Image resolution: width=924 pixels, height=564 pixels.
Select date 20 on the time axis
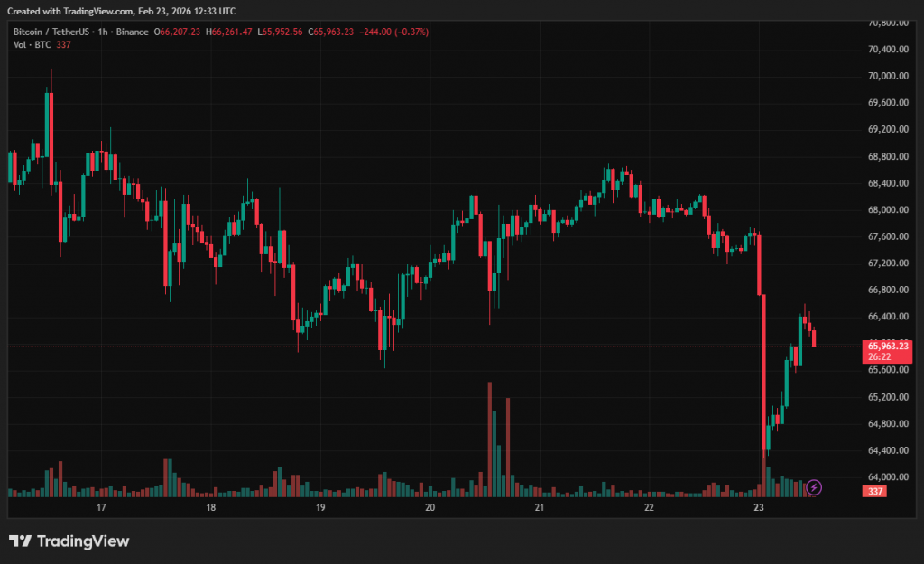[430, 509]
